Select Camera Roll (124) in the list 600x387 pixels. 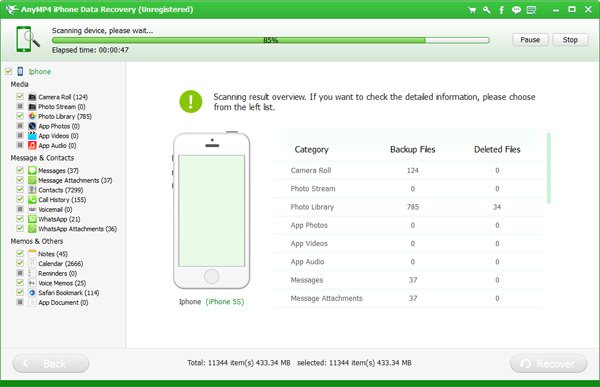tap(63, 97)
